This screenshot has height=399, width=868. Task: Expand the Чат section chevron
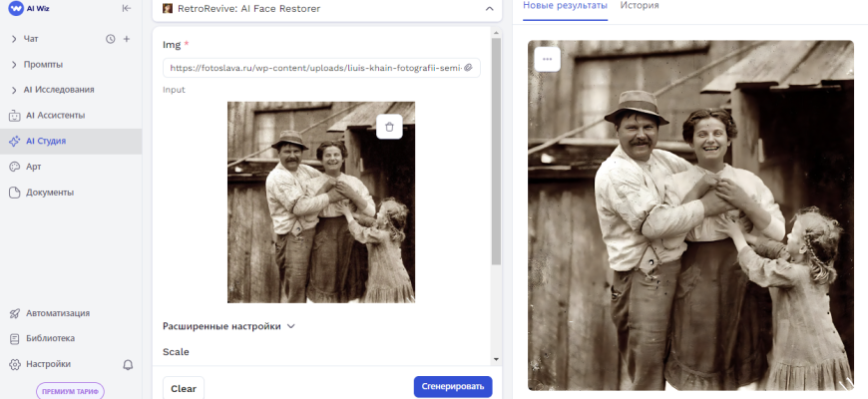pyautogui.click(x=13, y=39)
